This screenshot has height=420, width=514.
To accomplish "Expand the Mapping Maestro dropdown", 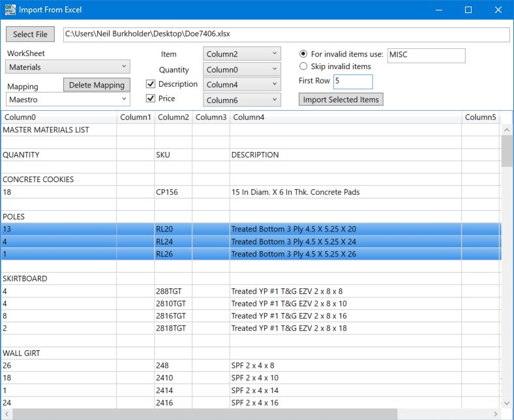I will (68, 99).
